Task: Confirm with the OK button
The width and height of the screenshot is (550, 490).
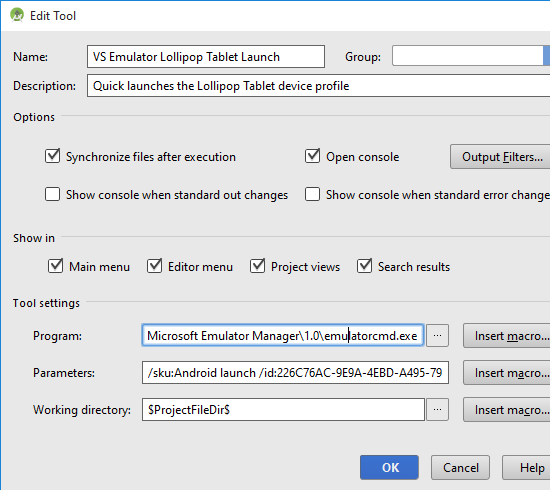Action: [389, 467]
